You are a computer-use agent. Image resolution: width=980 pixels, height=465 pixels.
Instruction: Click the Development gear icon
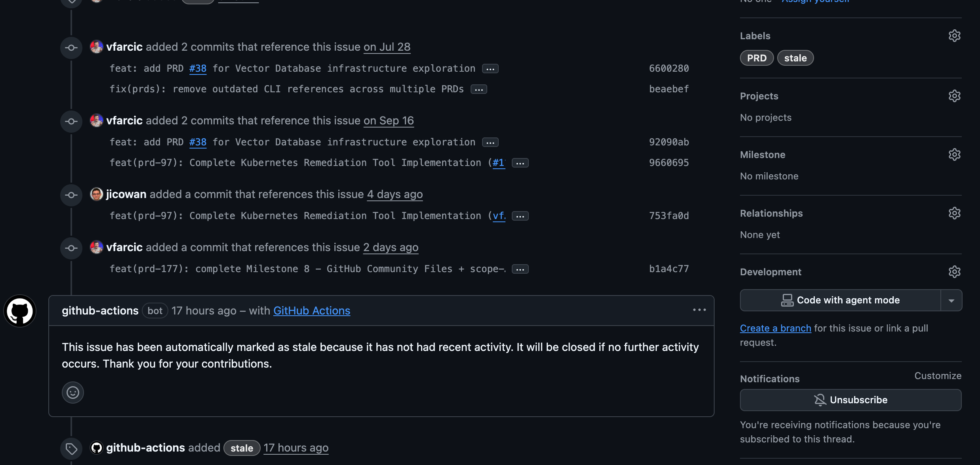(954, 272)
